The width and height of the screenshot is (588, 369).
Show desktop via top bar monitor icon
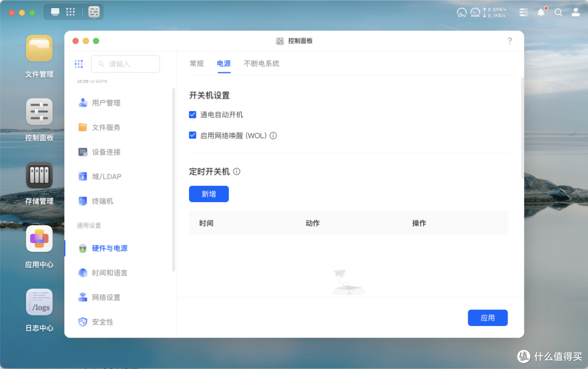click(55, 12)
